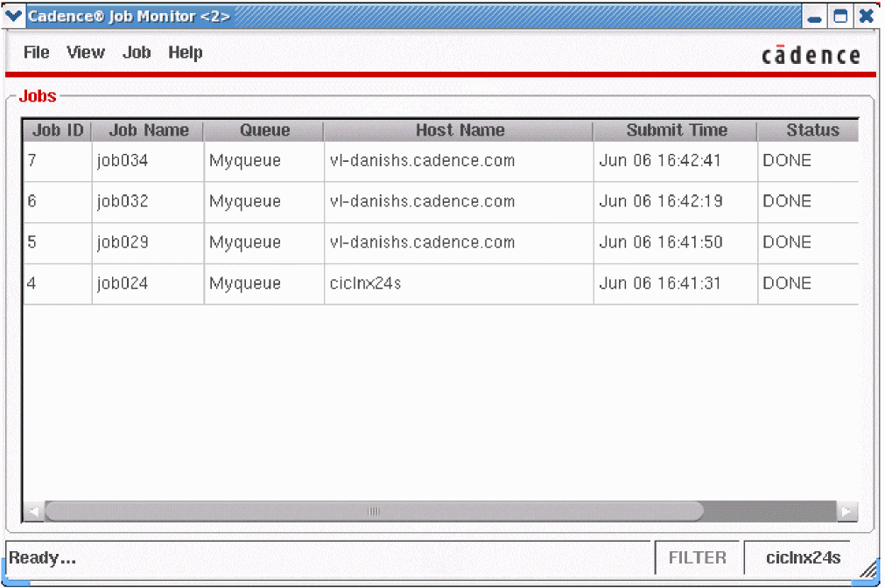Click host name in job032 row

(460, 202)
